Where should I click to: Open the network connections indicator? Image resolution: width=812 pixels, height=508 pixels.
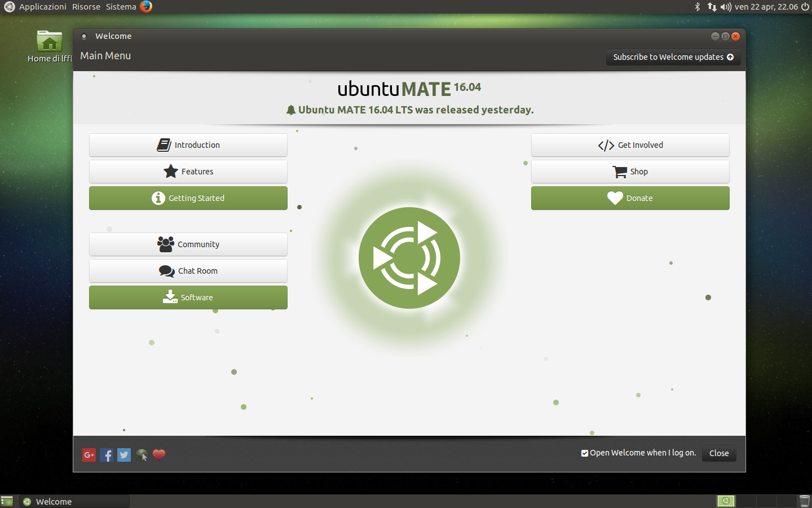[712, 7]
